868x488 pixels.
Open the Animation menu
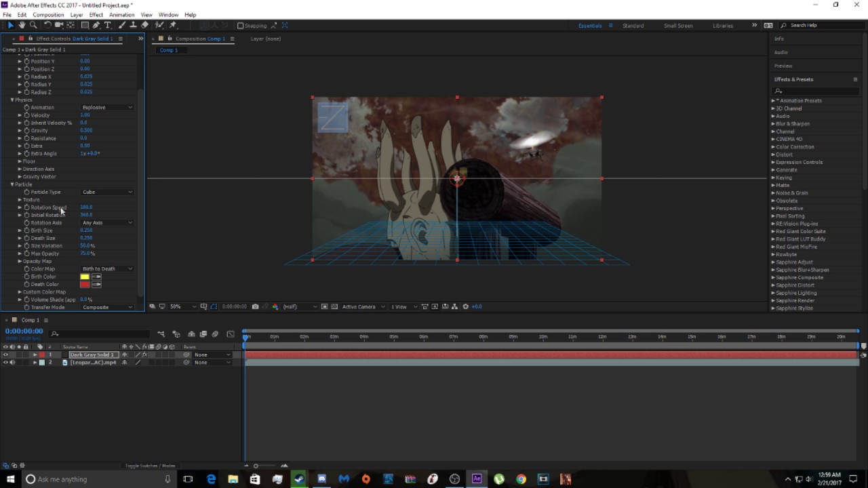click(x=121, y=14)
